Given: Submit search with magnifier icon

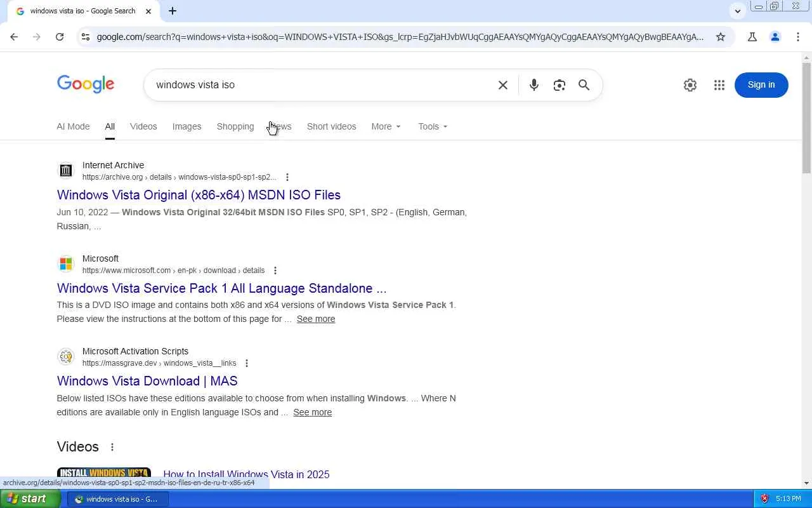Looking at the screenshot, I should point(584,85).
